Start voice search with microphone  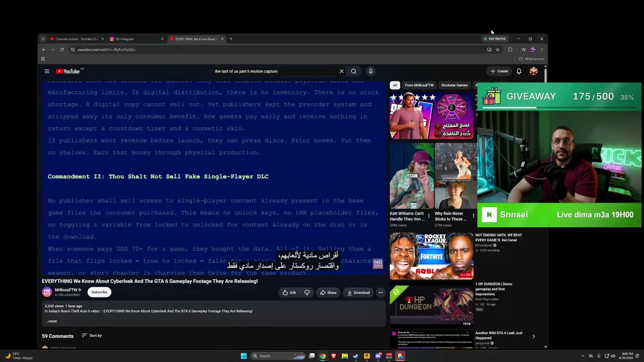click(x=371, y=71)
